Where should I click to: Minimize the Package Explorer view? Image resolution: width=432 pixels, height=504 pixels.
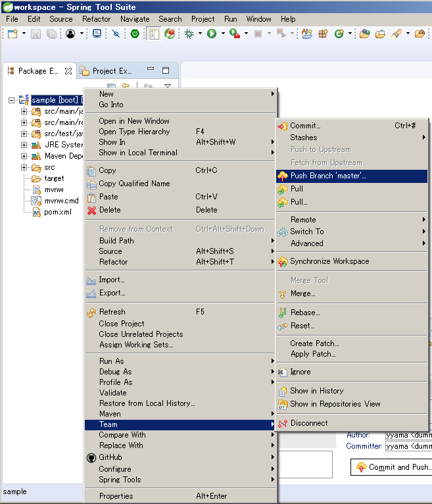coord(151,69)
